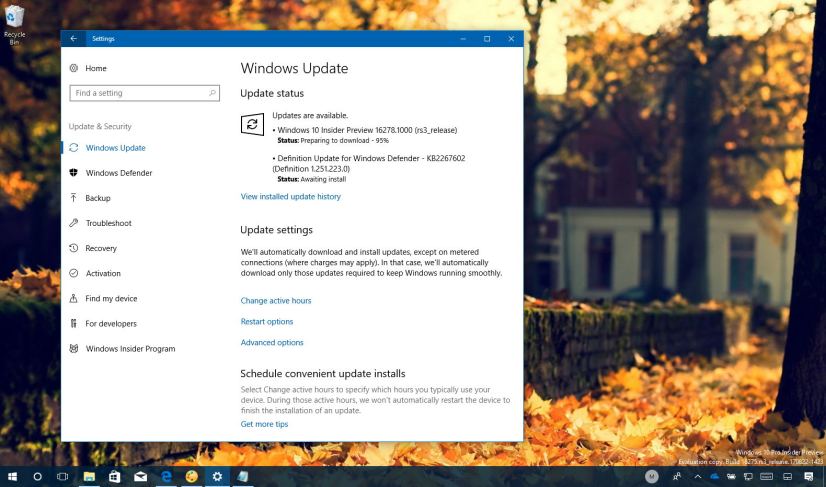Show hidden tray icons chevron
This screenshot has height=487, width=826.
pyautogui.click(x=697, y=476)
